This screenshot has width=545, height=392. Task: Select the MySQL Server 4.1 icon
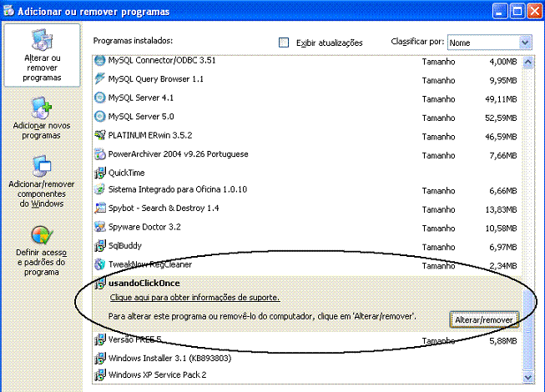100,98
